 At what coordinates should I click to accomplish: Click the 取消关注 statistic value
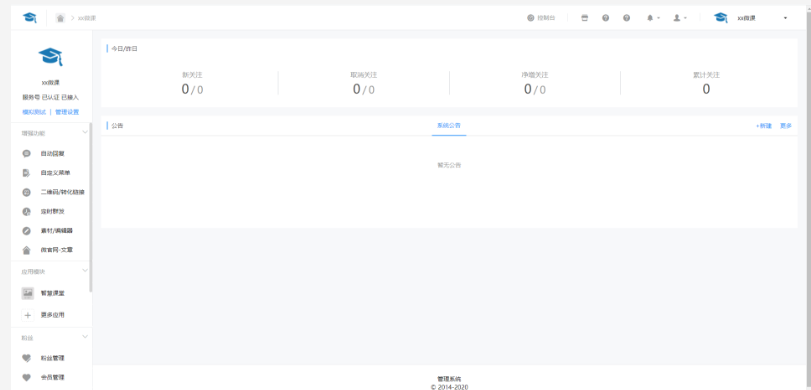coord(364,89)
